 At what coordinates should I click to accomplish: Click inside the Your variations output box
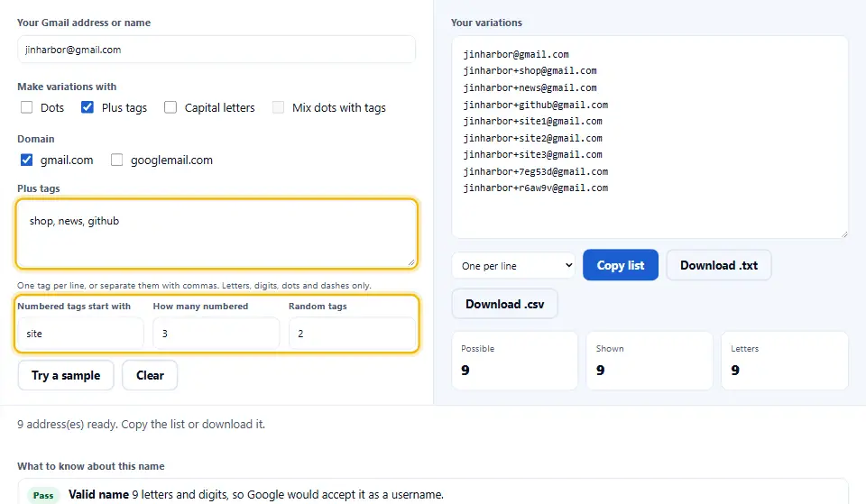(x=649, y=137)
